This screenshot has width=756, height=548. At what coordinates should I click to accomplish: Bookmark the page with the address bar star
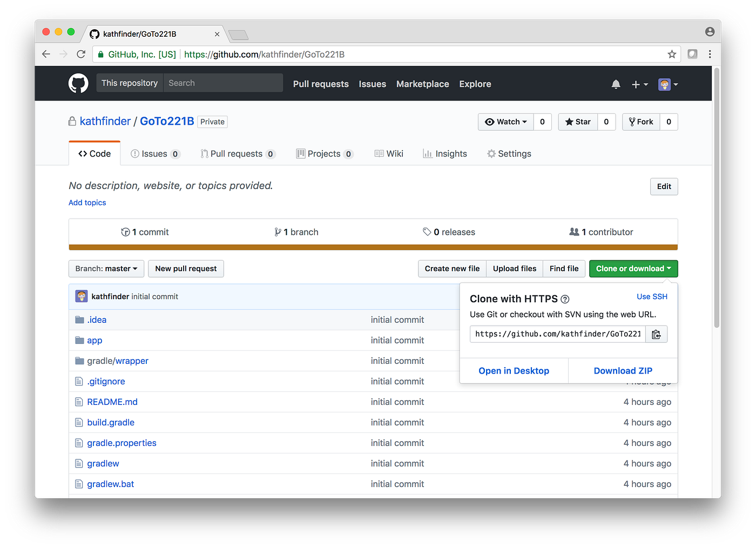(x=671, y=54)
